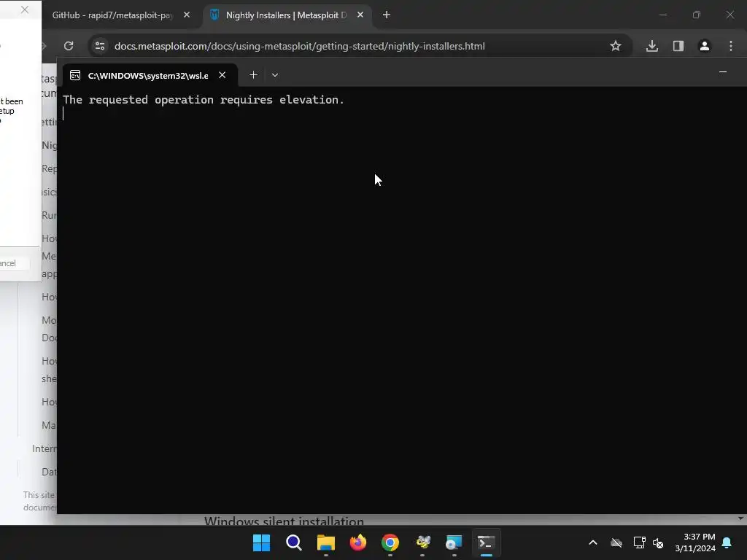Close the GitHub rapid7 tab

pos(187,15)
